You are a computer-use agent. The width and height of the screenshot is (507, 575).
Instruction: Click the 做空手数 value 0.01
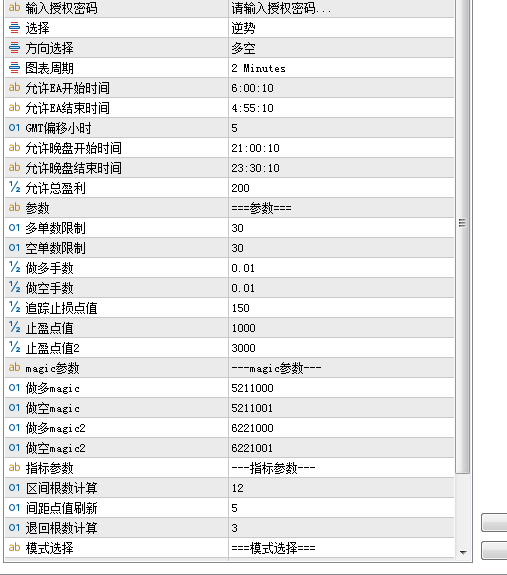pos(341,288)
